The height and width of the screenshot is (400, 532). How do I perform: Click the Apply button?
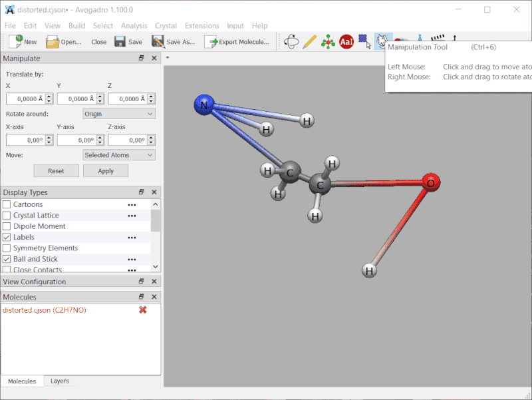(106, 171)
